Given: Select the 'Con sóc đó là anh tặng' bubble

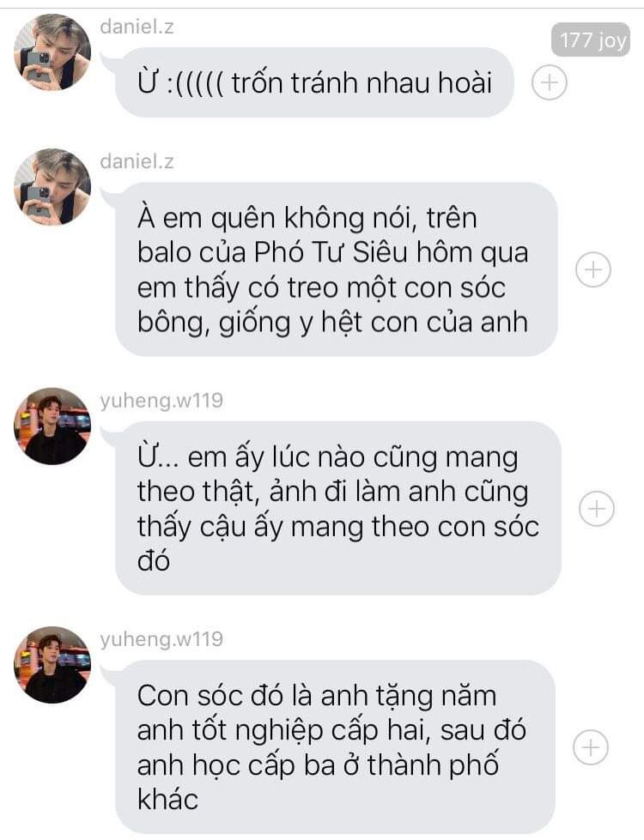Looking at the screenshot, I should coord(335,746).
